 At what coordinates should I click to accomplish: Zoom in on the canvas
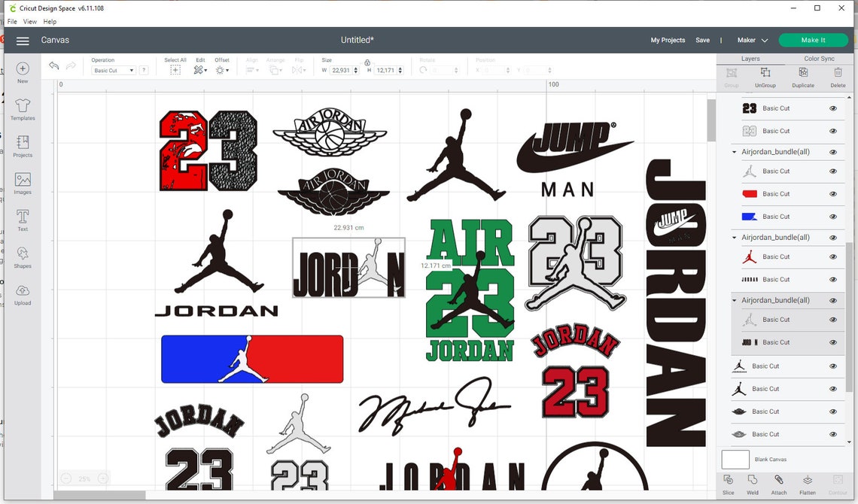(102, 478)
